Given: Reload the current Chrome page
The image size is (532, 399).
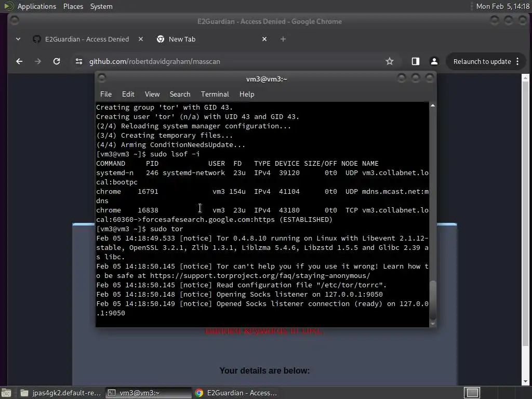Looking at the screenshot, I should click(x=57, y=61).
